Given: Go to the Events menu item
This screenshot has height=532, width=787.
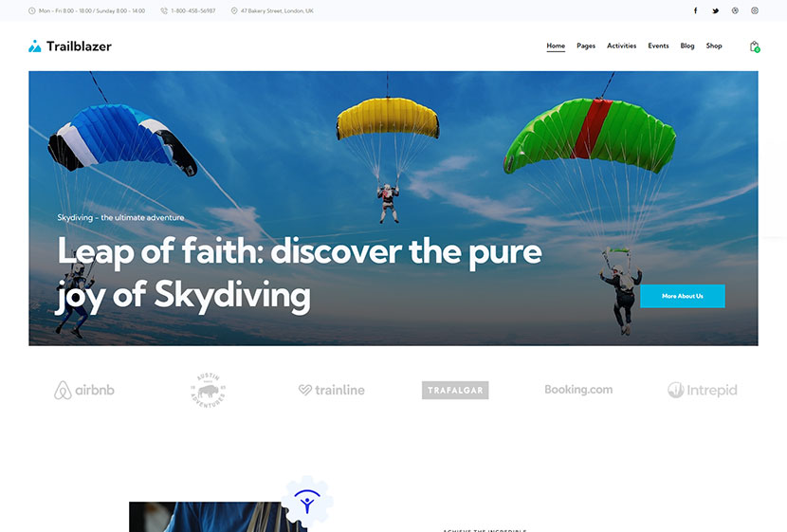Looking at the screenshot, I should coord(658,46).
